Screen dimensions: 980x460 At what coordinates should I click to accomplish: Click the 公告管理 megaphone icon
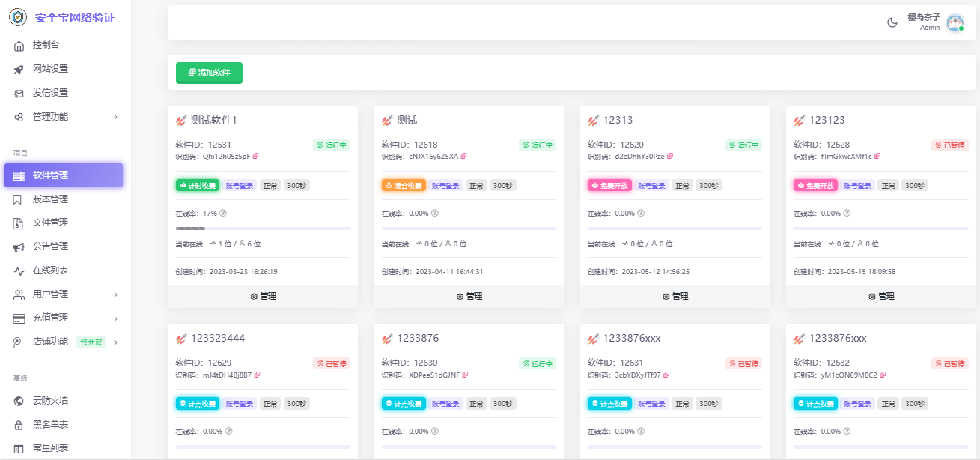19,246
